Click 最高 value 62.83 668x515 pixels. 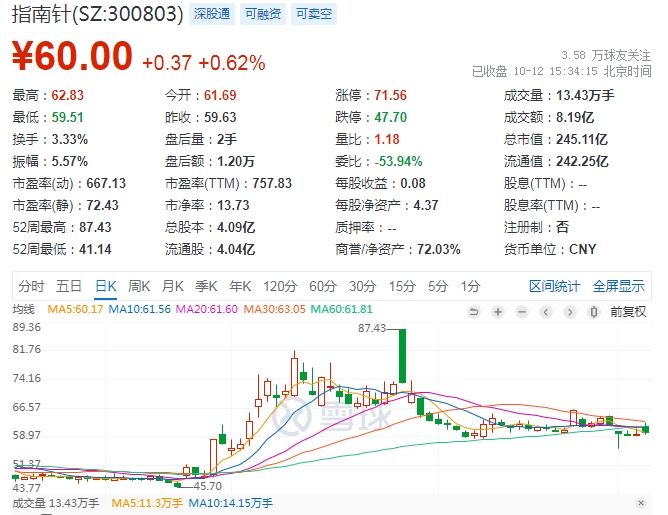tap(68, 95)
